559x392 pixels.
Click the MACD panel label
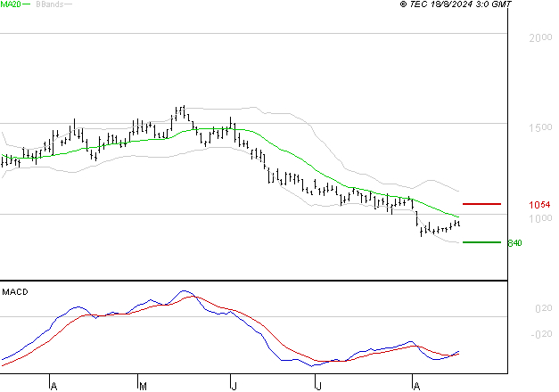point(15,292)
